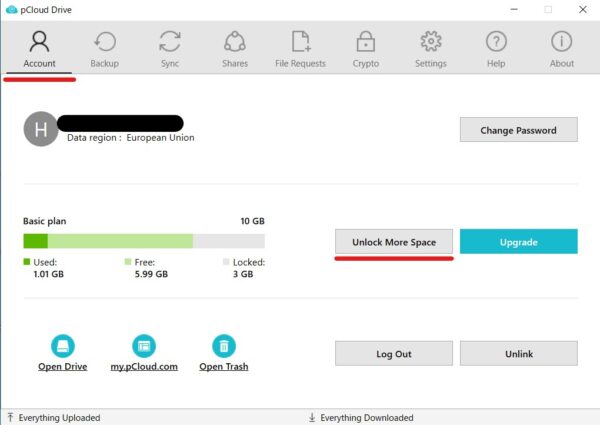Screen dimensions: 600x425
Task: Open the Account tab
Action: (x=39, y=49)
